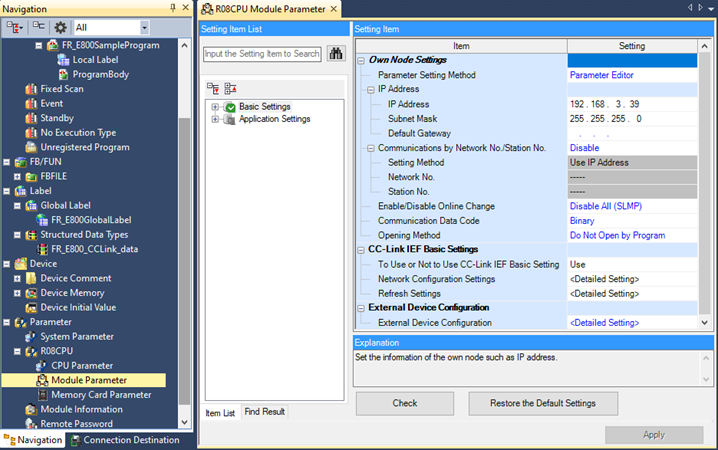Switch to the Find Result tab
The width and height of the screenshot is (718, 450).
[264, 412]
